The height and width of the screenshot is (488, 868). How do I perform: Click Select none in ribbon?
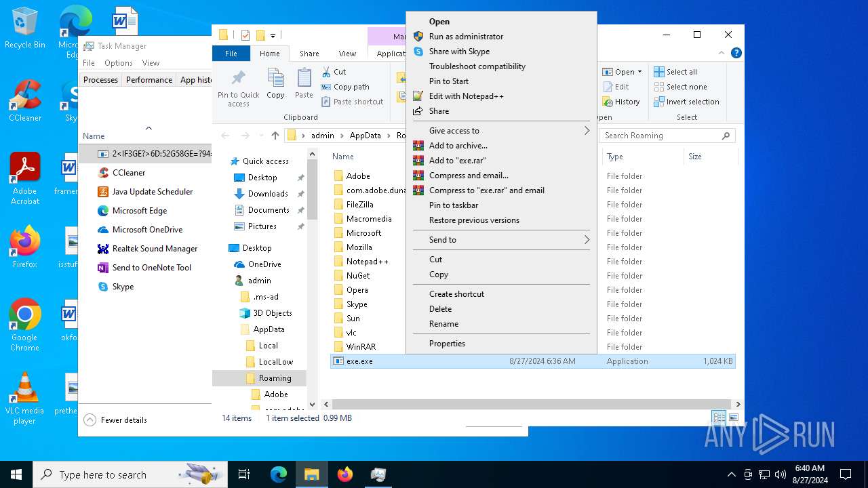pyautogui.click(x=680, y=87)
